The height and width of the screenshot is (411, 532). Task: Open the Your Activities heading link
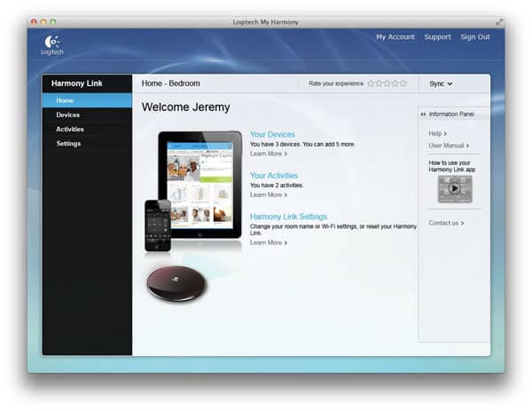[x=274, y=176]
